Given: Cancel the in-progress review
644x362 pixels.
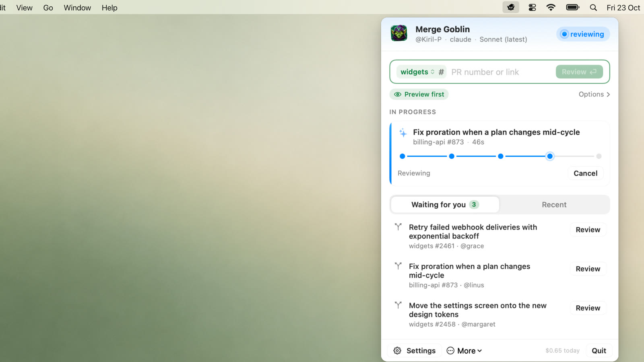Looking at the screenshot, I should pyautogui.click(x=586, y=173).
